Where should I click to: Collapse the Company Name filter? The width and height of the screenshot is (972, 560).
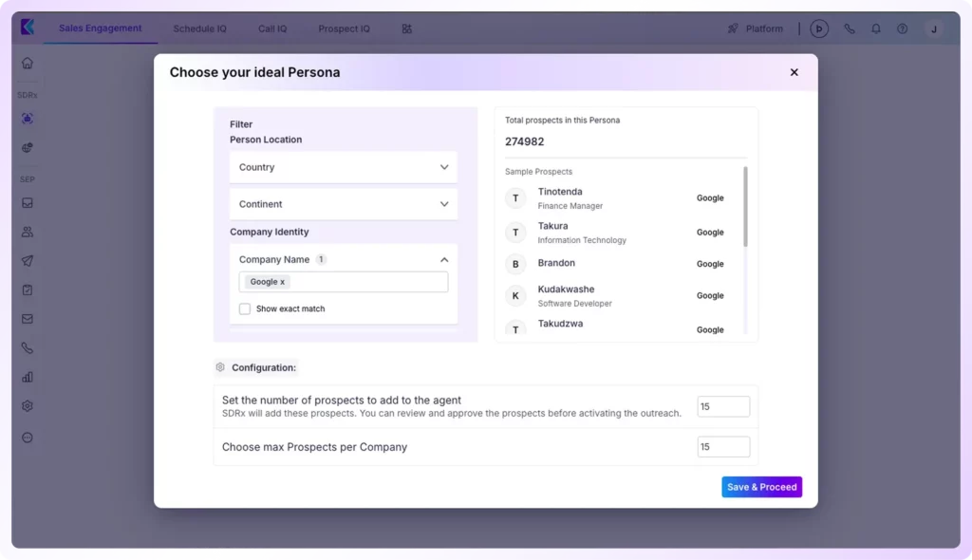[444, 260]
